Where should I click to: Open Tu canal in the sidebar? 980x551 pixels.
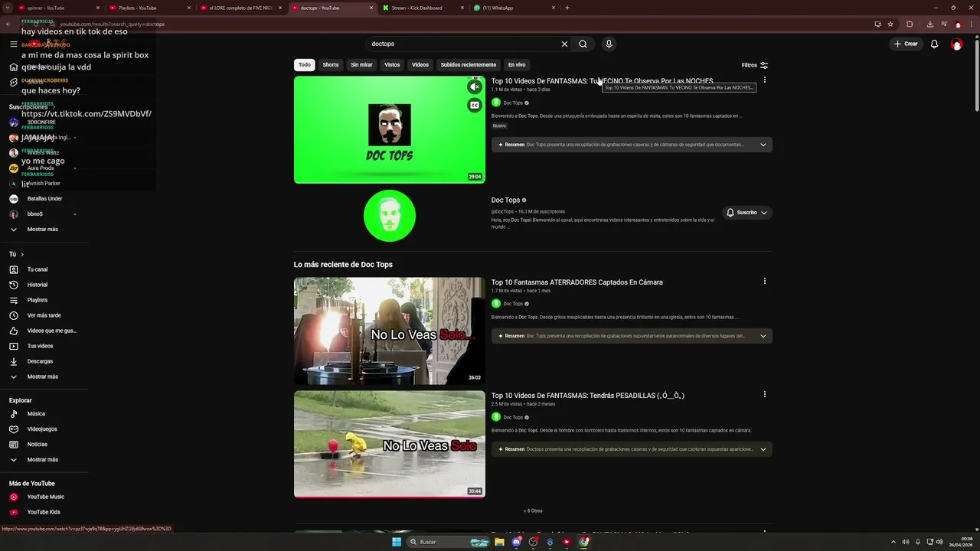tap(44, 269)
